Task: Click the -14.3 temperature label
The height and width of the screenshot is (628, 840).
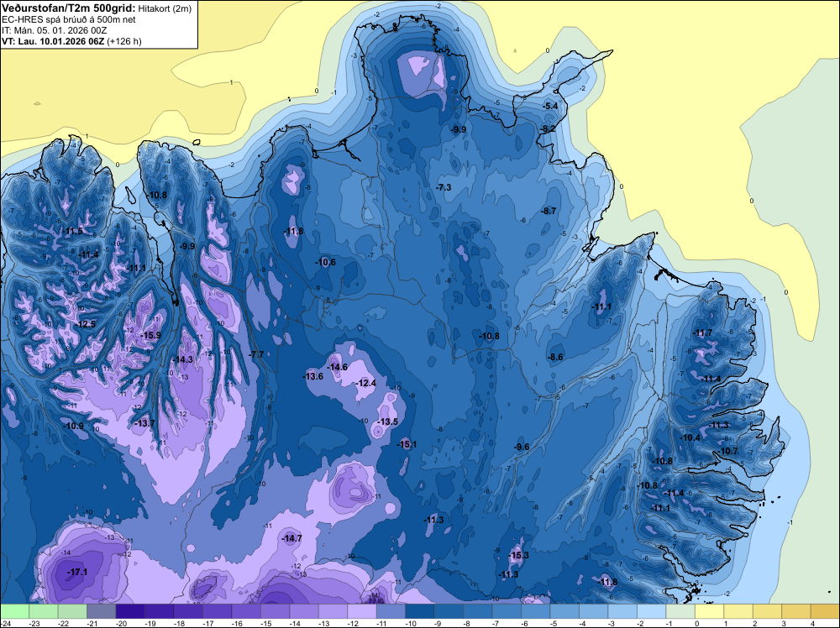Action: click(x=182, y=359)
